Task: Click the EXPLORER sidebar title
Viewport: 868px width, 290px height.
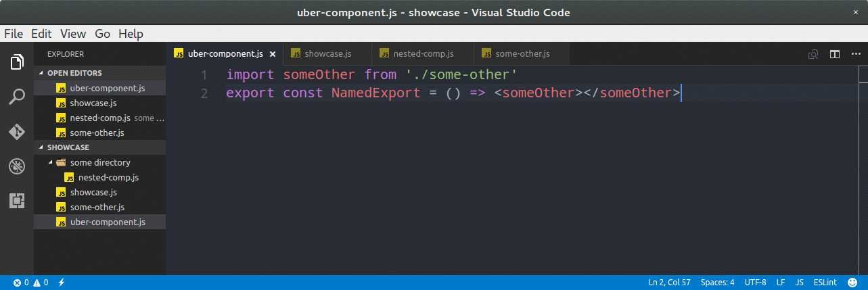Action: [x=66, y=53]
